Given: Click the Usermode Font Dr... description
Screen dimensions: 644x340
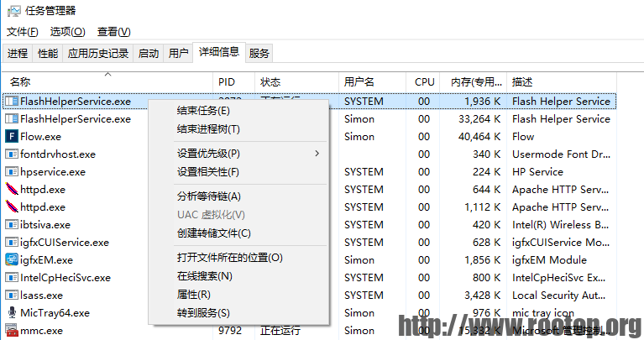Looking at the screenshot, I should (x=561, y=154).
